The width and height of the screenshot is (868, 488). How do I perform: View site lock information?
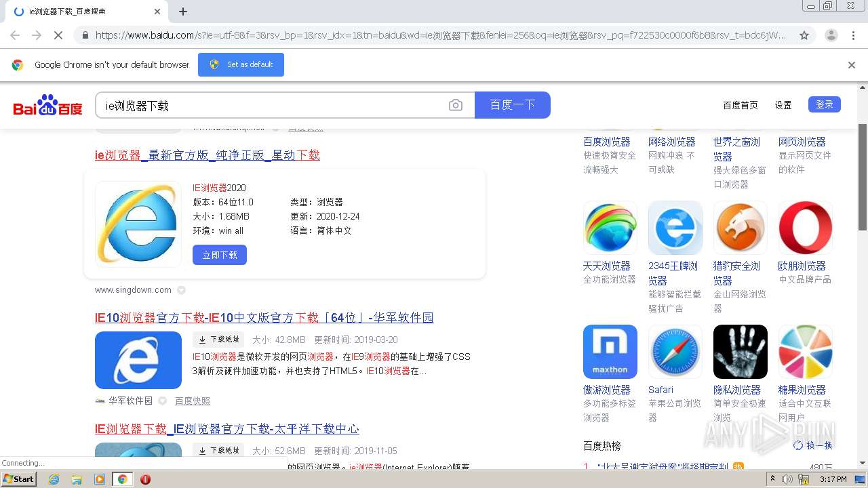pos(84,35)
